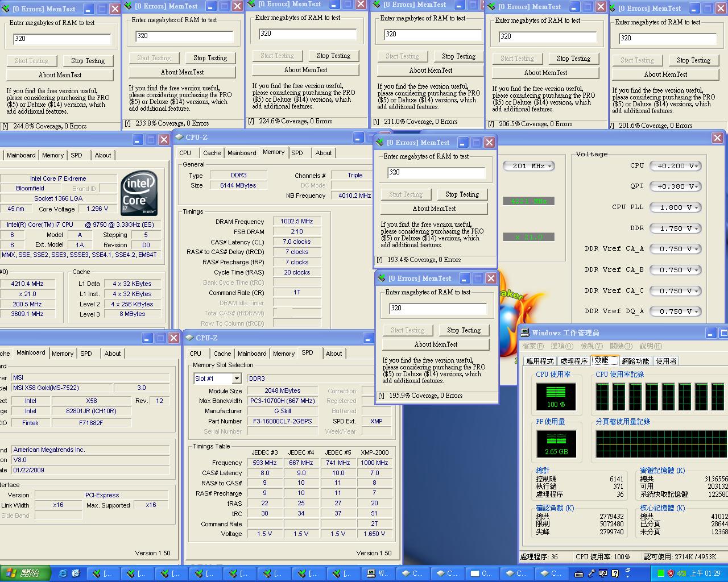Open Internet Explorer from Quick Launch
Image resolution: width=728 pixels, height=582 pixels.
[63, 573]
